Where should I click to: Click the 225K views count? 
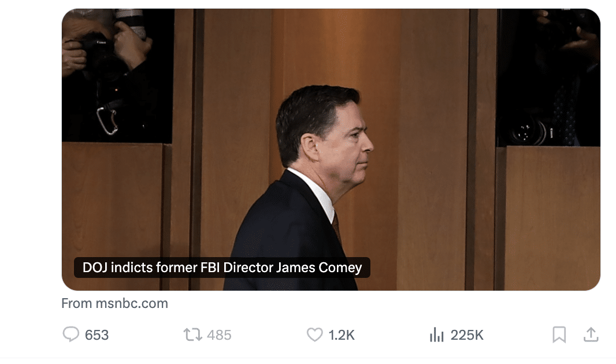point(467,335)
